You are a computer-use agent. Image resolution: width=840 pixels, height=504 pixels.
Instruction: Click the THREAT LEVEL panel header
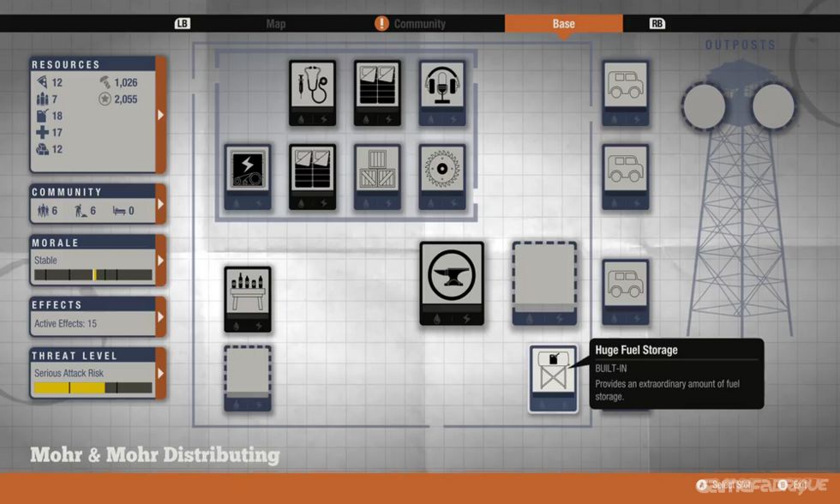[x=93, y=355]
